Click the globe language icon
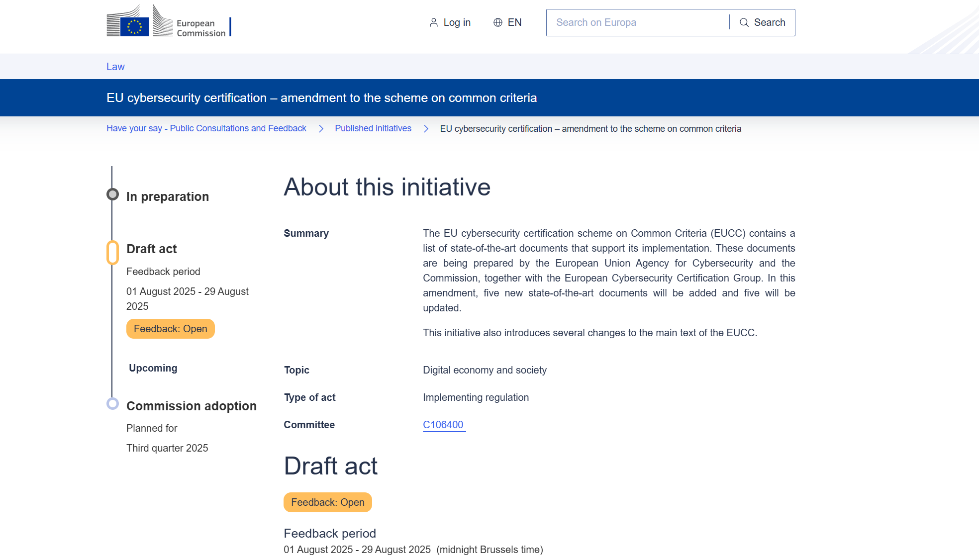The width and height of the screenshot is (979, 560). (497, 22)
